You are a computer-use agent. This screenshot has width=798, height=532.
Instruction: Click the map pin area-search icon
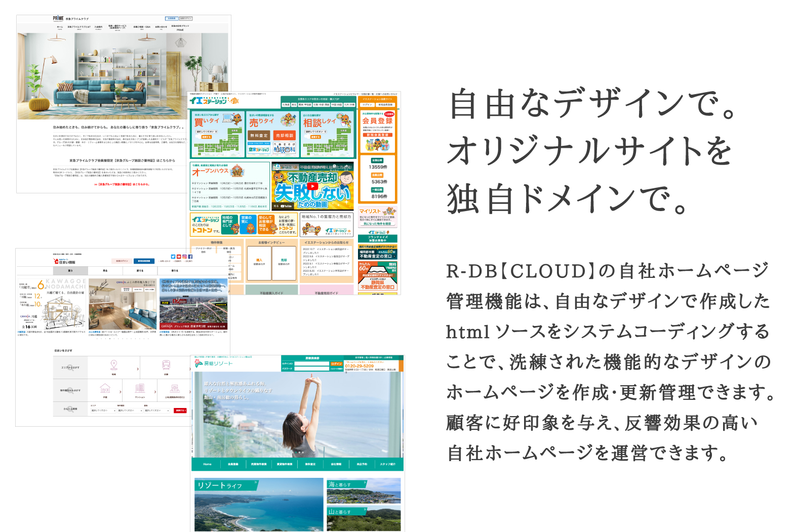113,365
